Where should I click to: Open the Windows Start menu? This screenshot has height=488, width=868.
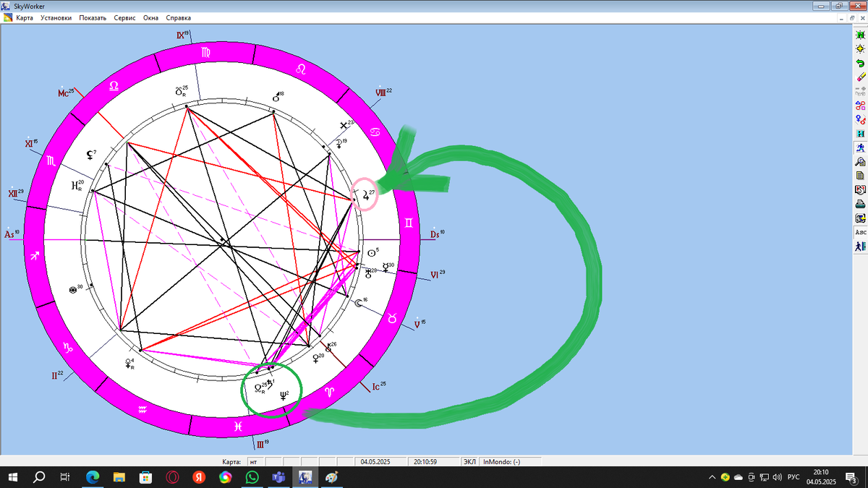[x=12, y=478]
